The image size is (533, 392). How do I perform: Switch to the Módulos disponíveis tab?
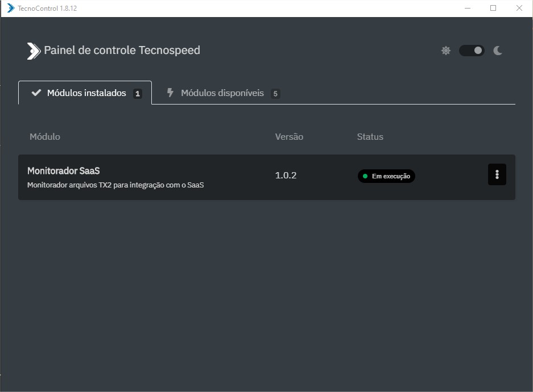224,93
